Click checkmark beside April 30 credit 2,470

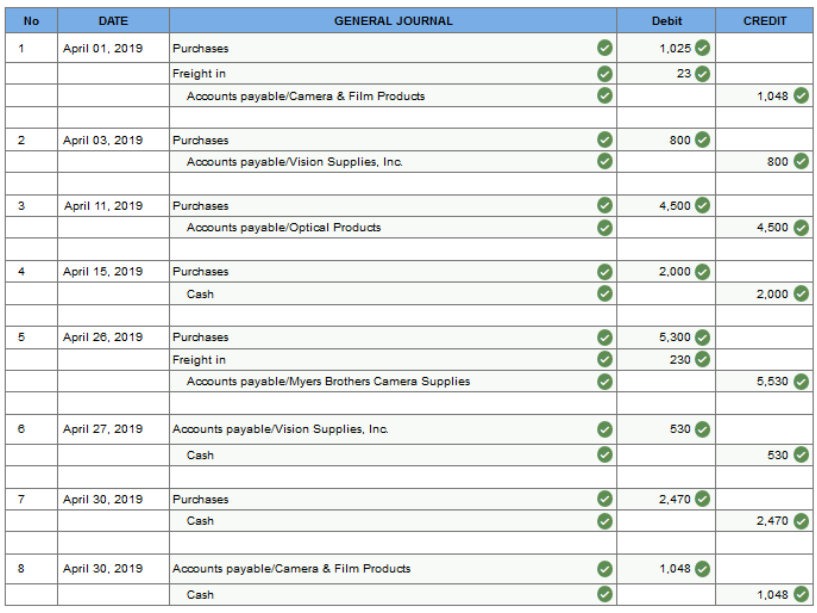click(x=801, y=521)
